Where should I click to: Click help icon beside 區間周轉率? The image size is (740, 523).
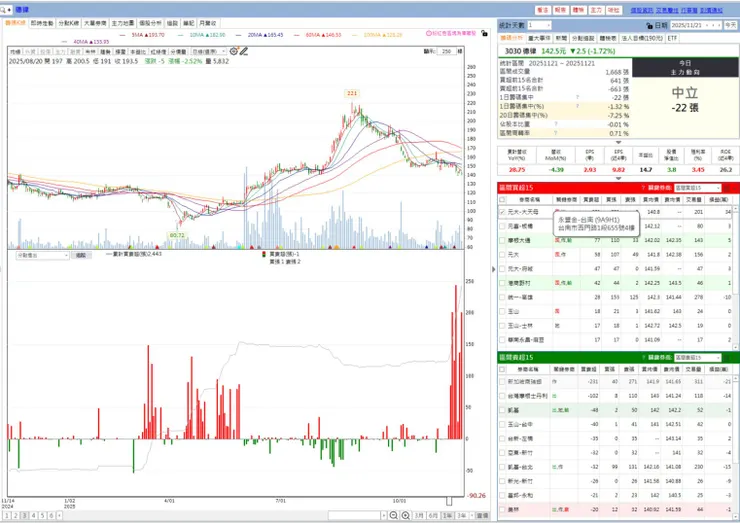[556, 133]
